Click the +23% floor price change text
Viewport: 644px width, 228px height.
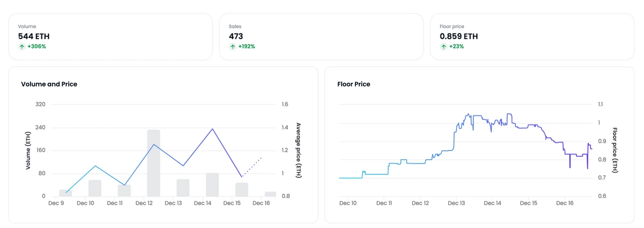(456, 47)
